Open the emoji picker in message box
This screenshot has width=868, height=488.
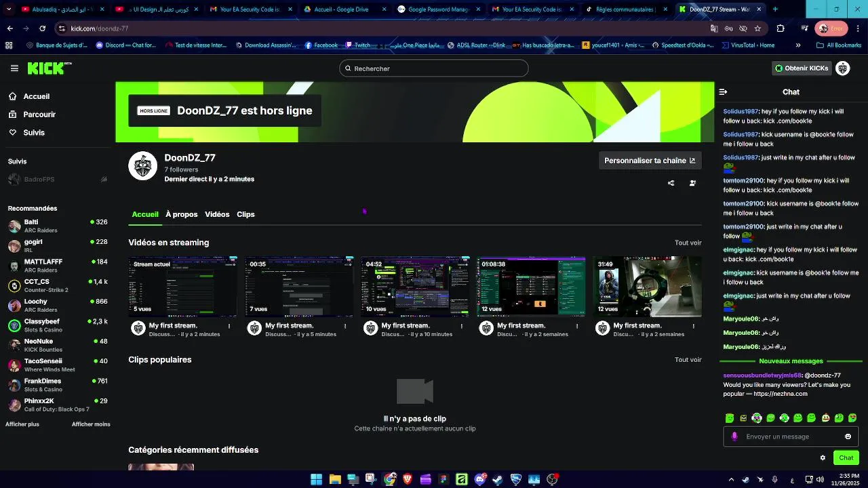coord(848,436)
